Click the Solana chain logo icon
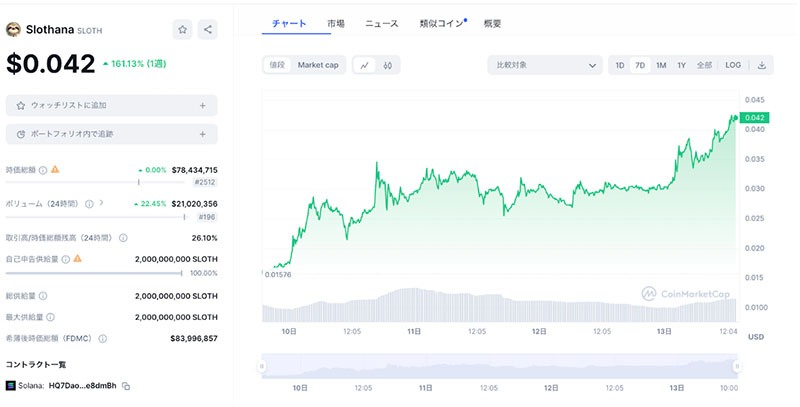This screenshot has width=800, height=407. point(11,386)
